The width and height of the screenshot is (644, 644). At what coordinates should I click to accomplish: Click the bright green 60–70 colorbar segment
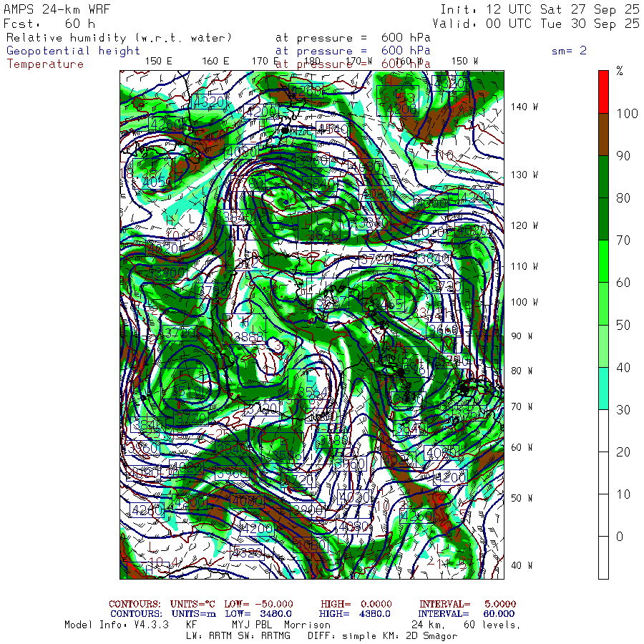[x=603, y=262]
